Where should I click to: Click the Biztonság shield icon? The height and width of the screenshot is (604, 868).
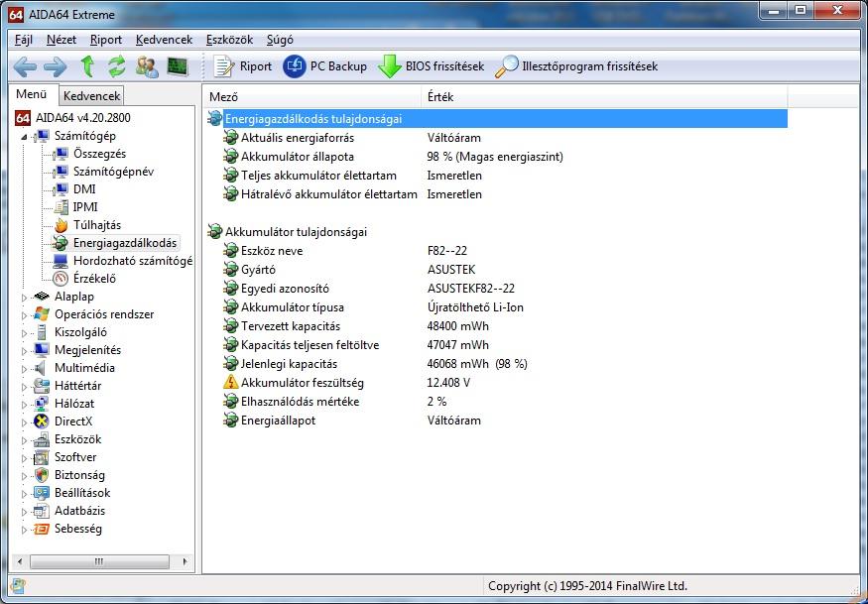pyautogui.click(x=42, y=475)
